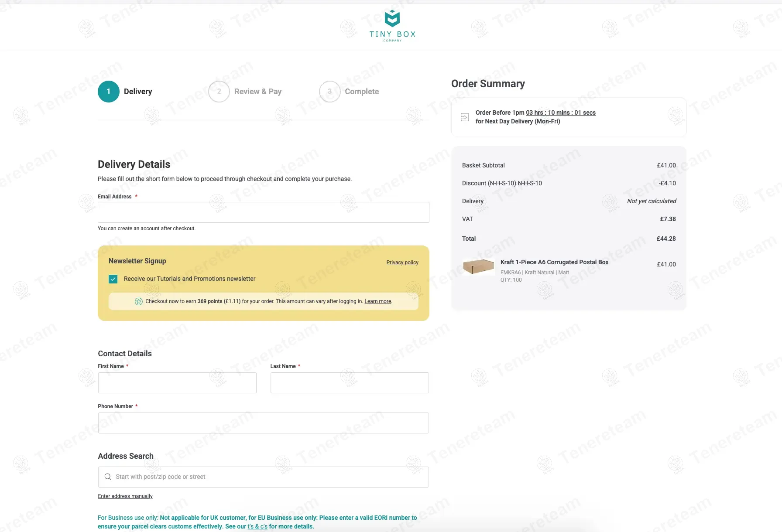Image resolution: width=782 pixels, height=532 pixels.
Task: Click the delivery countdown box icon
Action: (x=465, y=117)
